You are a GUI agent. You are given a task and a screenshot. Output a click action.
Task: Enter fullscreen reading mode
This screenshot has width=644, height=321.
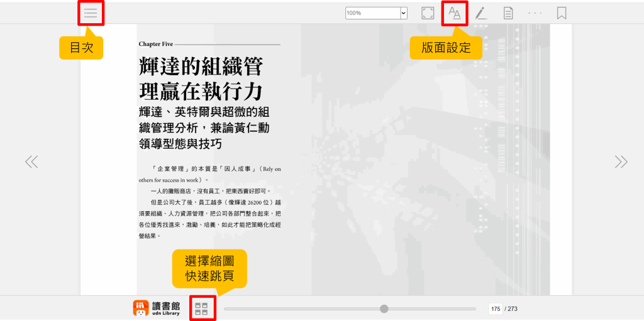click(428, 13)
